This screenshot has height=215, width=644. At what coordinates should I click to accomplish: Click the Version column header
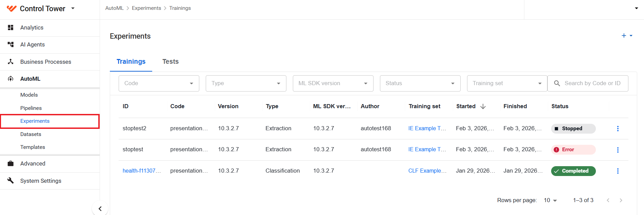(228, 106)
